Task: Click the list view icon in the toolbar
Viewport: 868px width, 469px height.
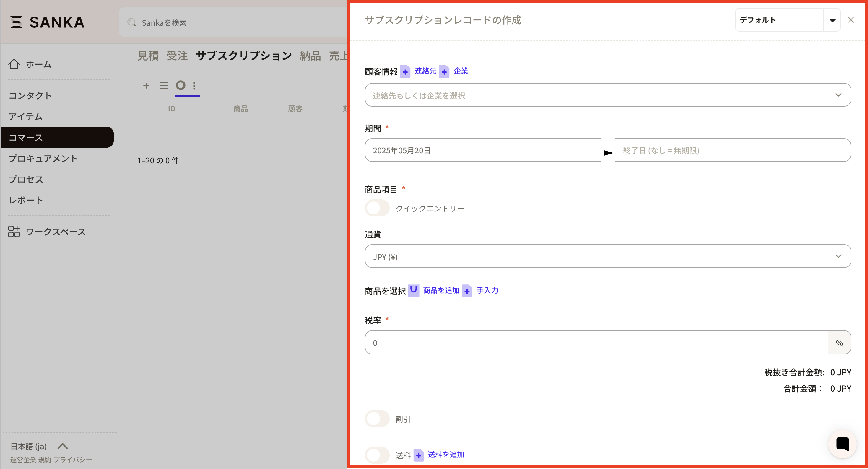Action: [164, 86]
